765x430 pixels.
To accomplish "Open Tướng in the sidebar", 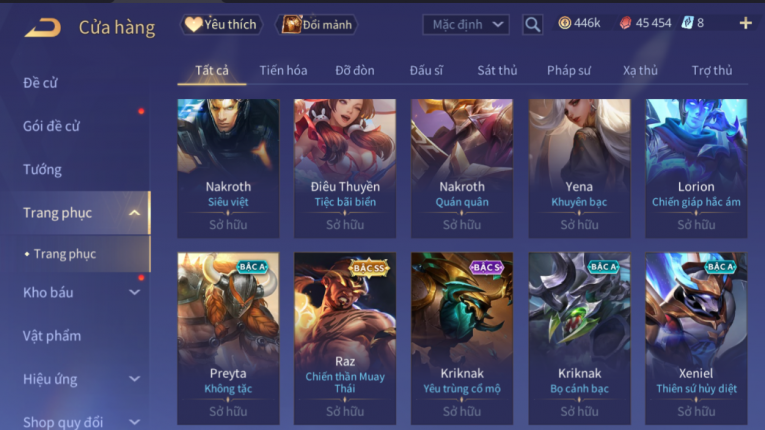I will point(42,169).
